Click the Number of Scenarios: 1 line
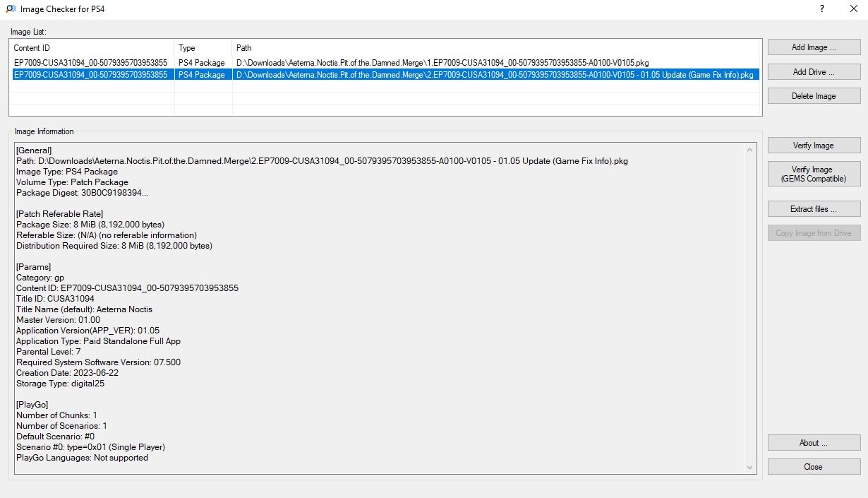 tap(62, 426)
